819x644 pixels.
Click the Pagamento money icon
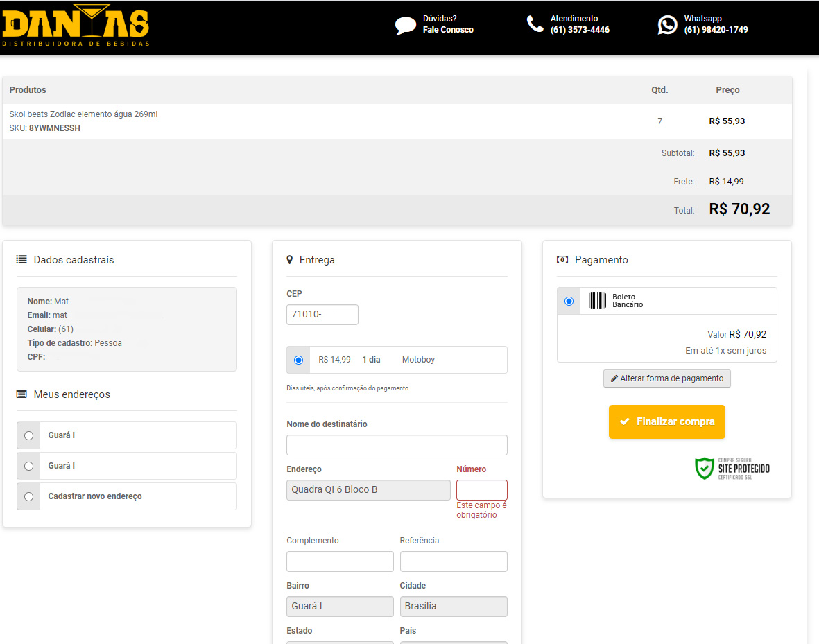[x=562, y=260]
